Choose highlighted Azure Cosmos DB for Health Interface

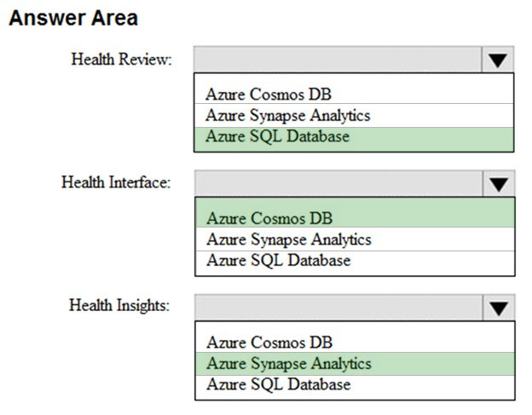click(356, 213)
